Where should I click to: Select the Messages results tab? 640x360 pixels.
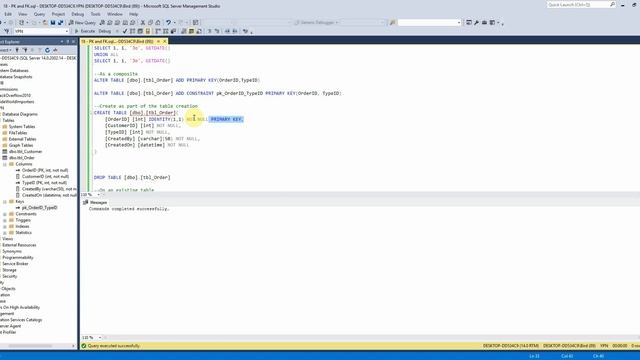coord(96,202)
